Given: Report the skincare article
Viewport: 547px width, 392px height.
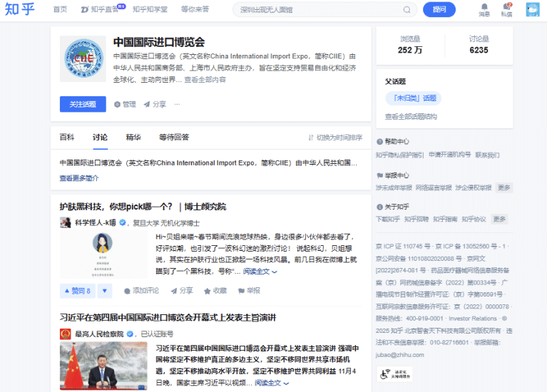Looking at the screenshot, I should pyautogui.click(x=249, y=291).
